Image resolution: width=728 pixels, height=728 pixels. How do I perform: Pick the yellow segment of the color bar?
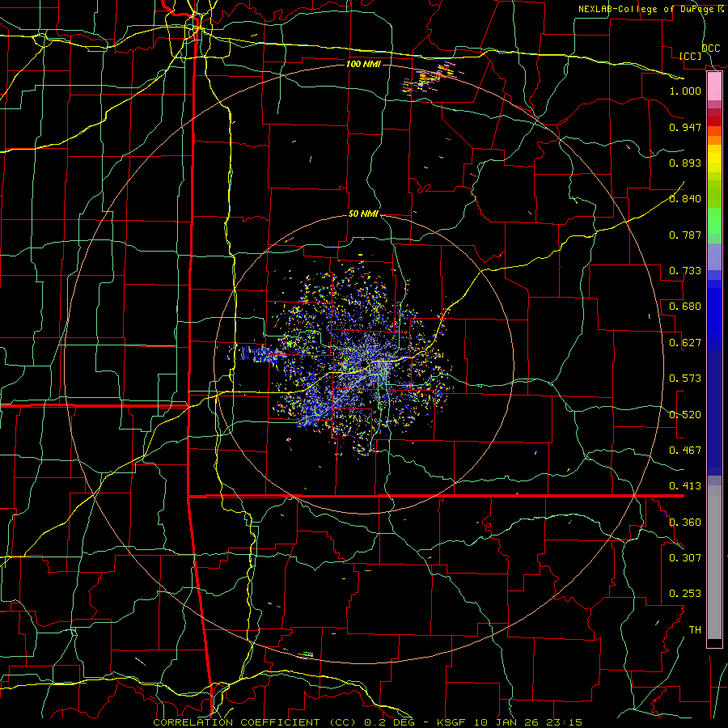[714, 159]
